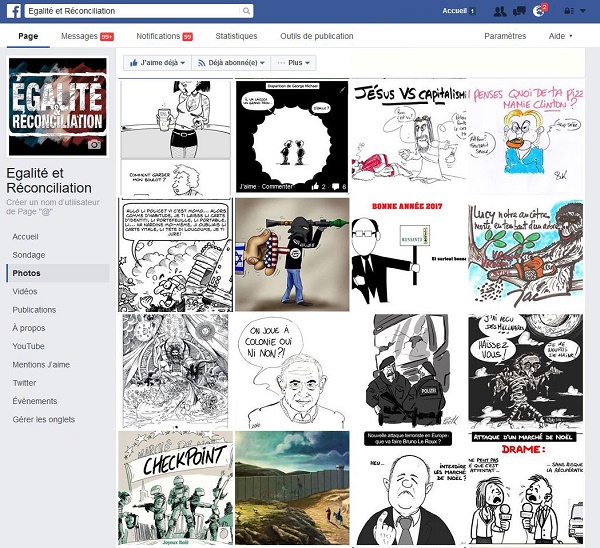Open the friend requests icon
Screen dimensions: 600x548
click(x=500, y=11)
